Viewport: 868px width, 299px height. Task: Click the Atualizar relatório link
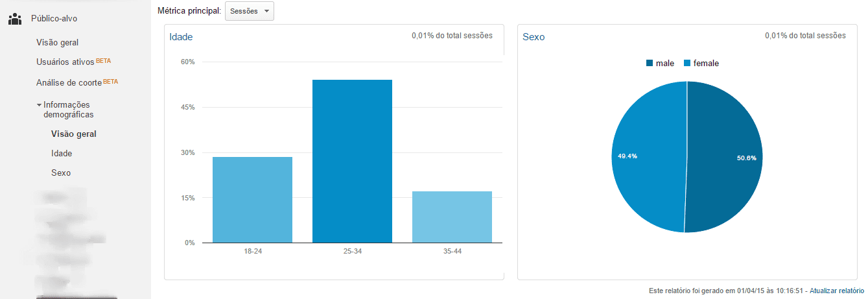837,291
